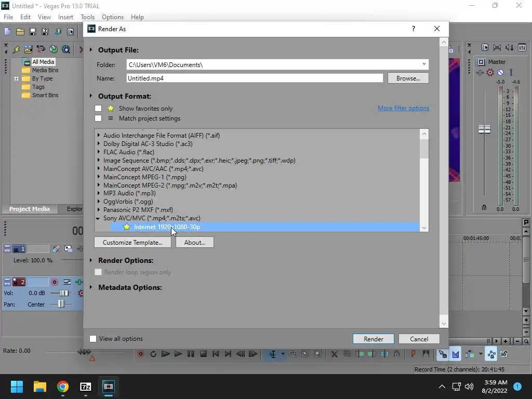Click the Stop transport button
Viewport: 532px width, 399px height.
tap(203, 354)
